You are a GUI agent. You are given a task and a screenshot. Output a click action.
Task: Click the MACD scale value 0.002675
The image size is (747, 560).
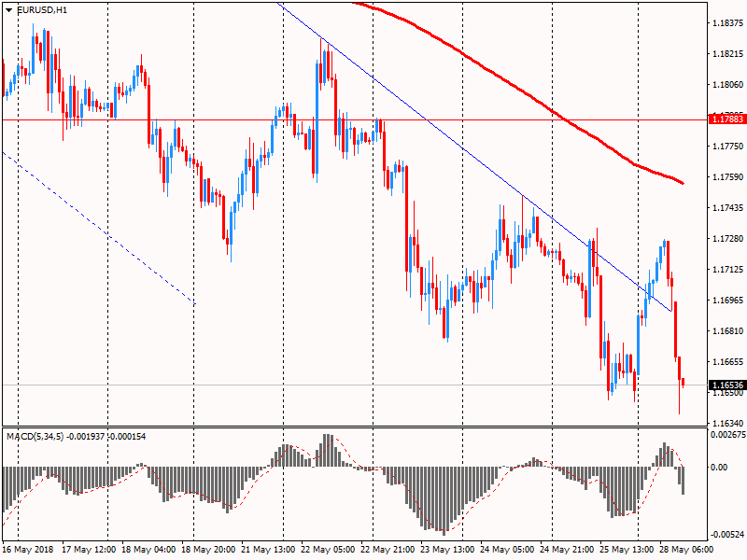pos(728,435)
